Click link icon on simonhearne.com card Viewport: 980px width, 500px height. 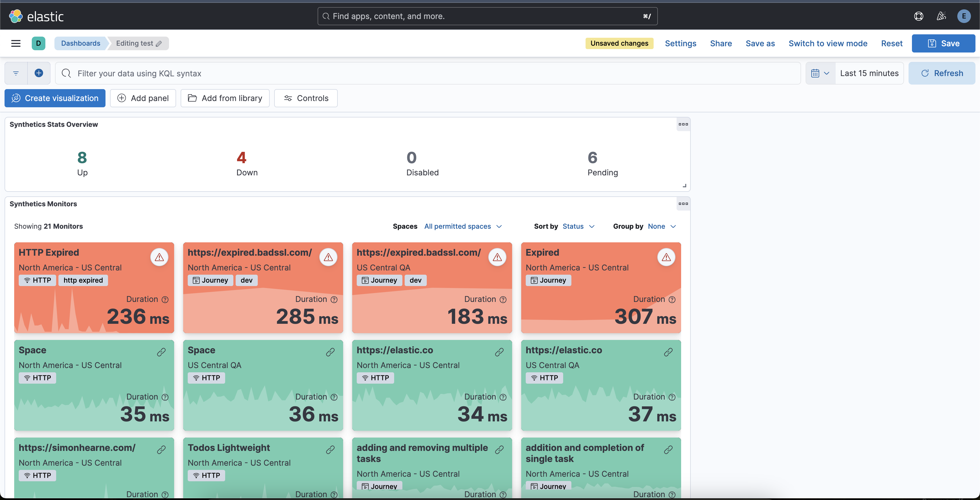[161, 450]
